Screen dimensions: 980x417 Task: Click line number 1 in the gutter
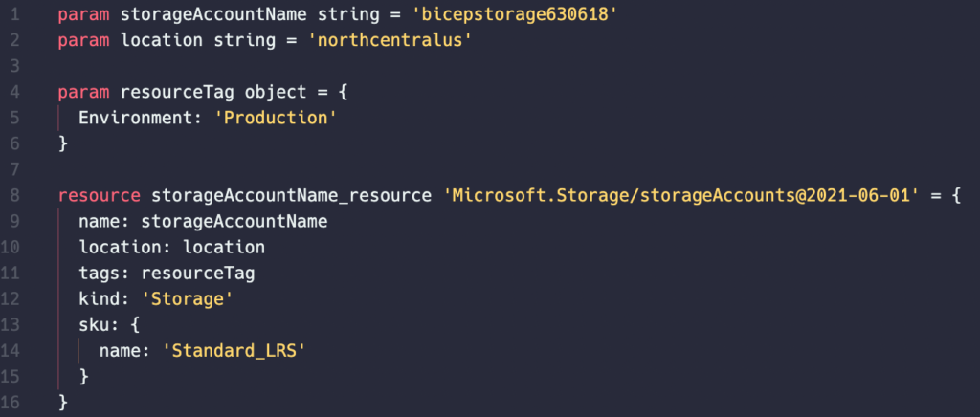pyautogui.click(x=15, y=14)
